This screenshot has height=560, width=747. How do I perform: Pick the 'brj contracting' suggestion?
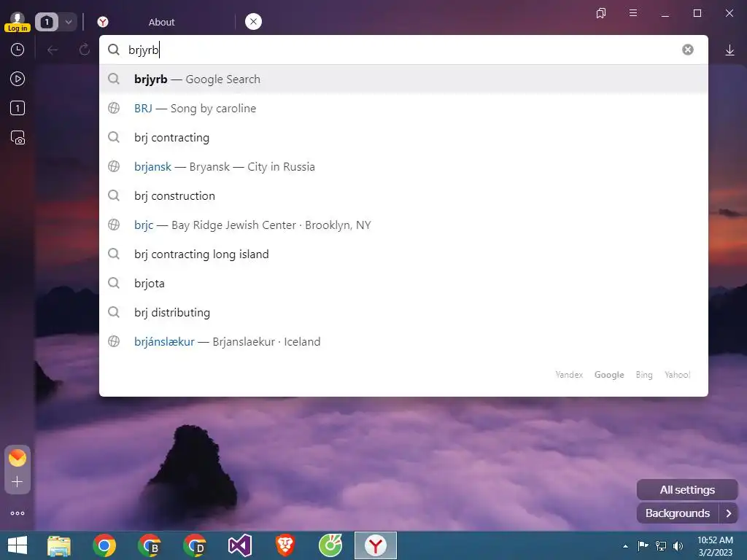click(403, 138)
